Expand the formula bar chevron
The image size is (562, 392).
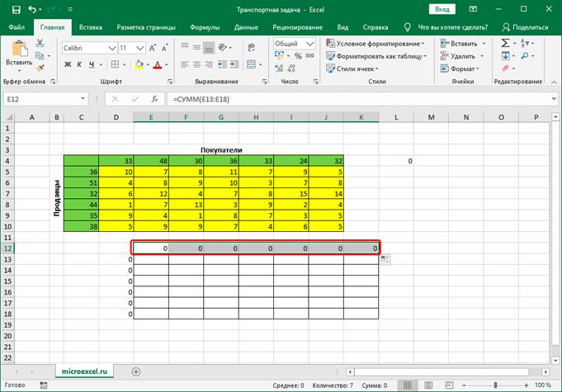click(x=554, y=98)
